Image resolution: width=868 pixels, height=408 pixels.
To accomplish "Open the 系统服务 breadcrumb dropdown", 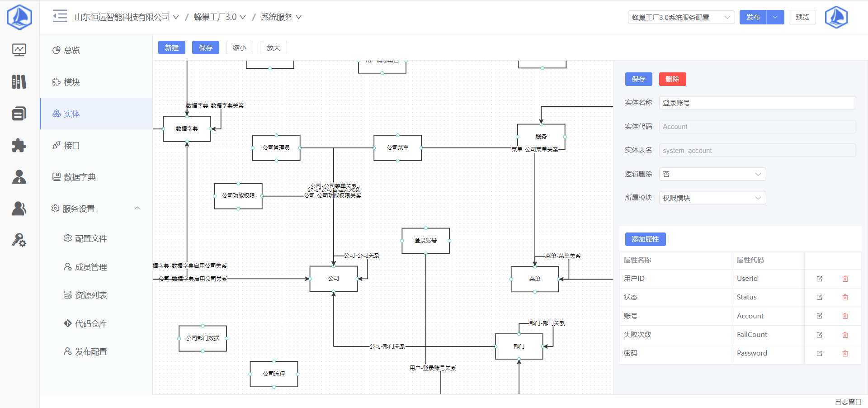I will pos(281,17).
